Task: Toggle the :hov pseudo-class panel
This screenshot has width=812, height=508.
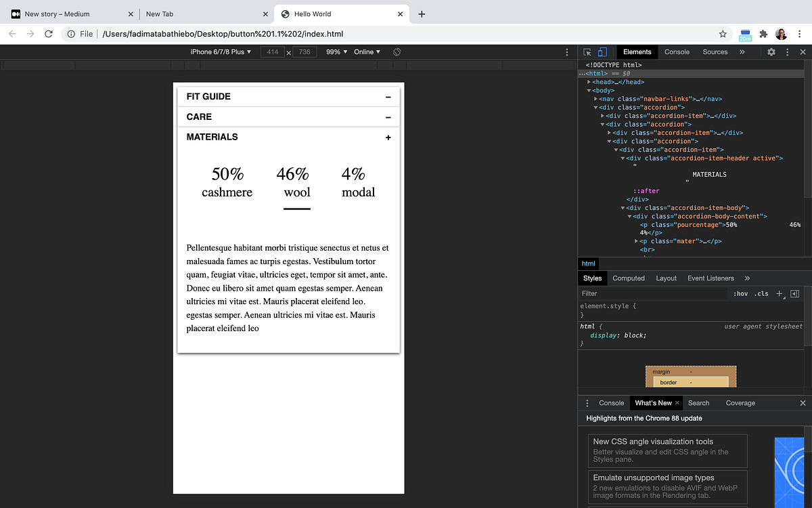Action: click(x=741, y=293)
